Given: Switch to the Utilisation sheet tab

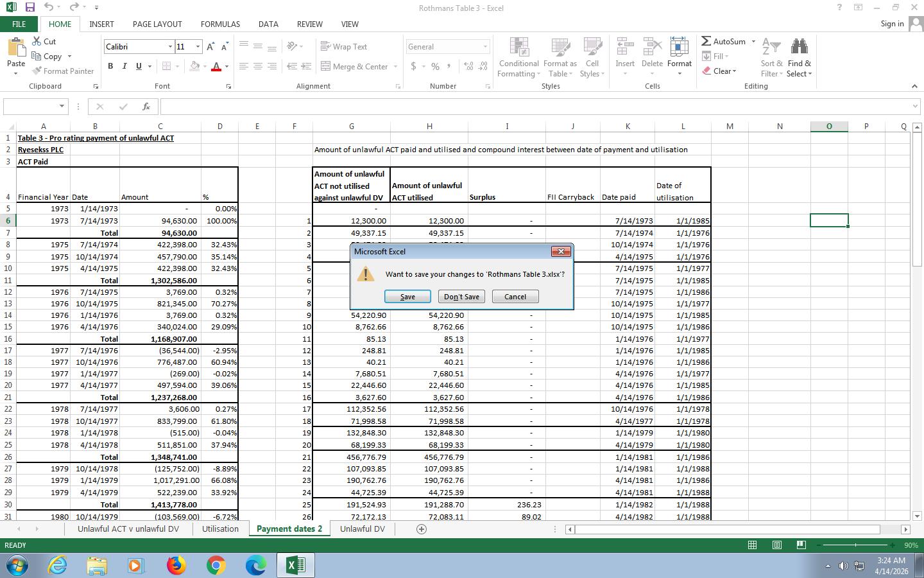Looking at the screenshot, I should click(220, 529).
